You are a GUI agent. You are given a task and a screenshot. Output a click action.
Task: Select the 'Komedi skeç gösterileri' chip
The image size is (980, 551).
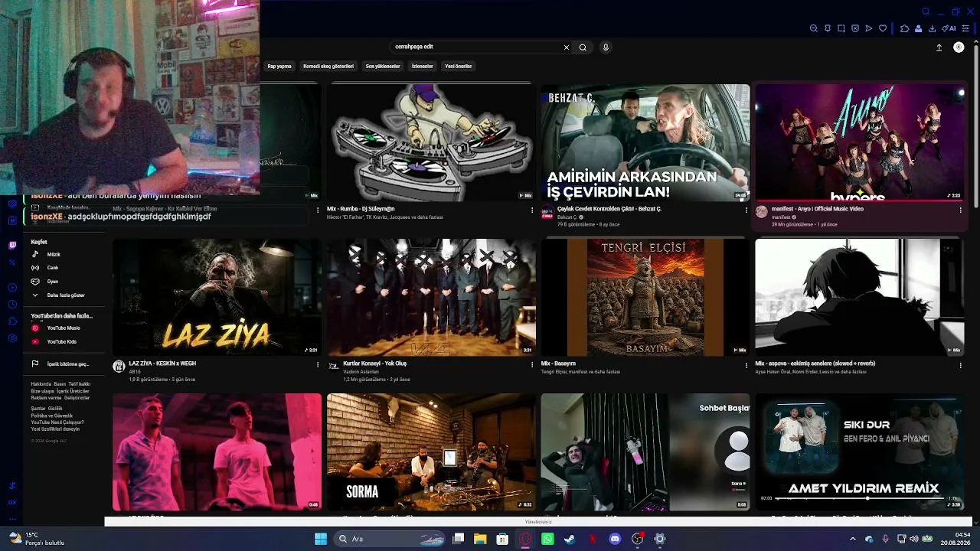click(328, 66)
